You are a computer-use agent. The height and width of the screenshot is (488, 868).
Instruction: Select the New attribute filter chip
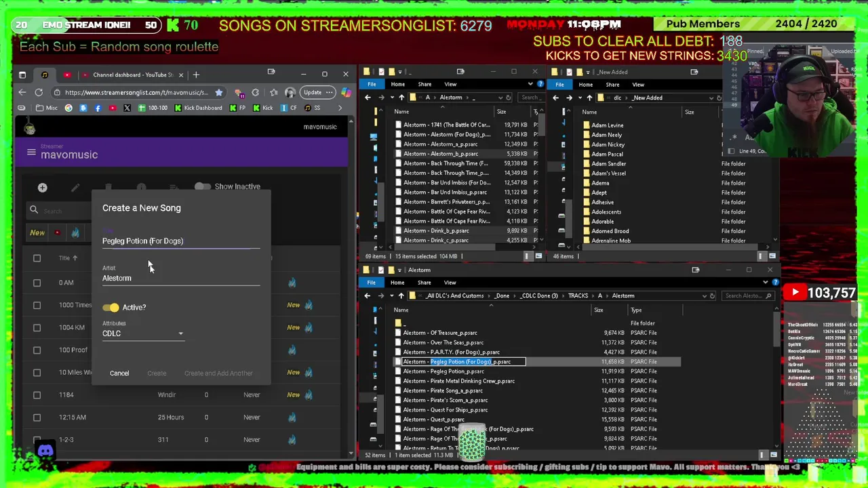click(x=37, y=232)
